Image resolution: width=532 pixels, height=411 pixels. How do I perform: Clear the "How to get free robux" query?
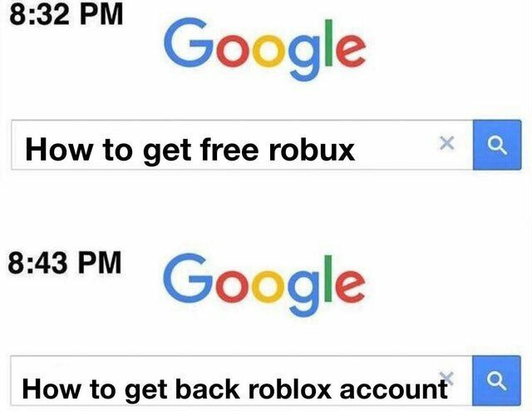point(446,143)
